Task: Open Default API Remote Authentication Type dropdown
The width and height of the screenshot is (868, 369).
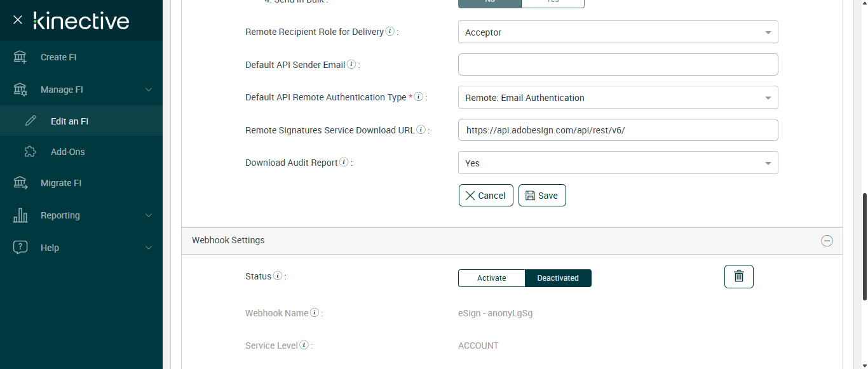Action: (618, 98)
